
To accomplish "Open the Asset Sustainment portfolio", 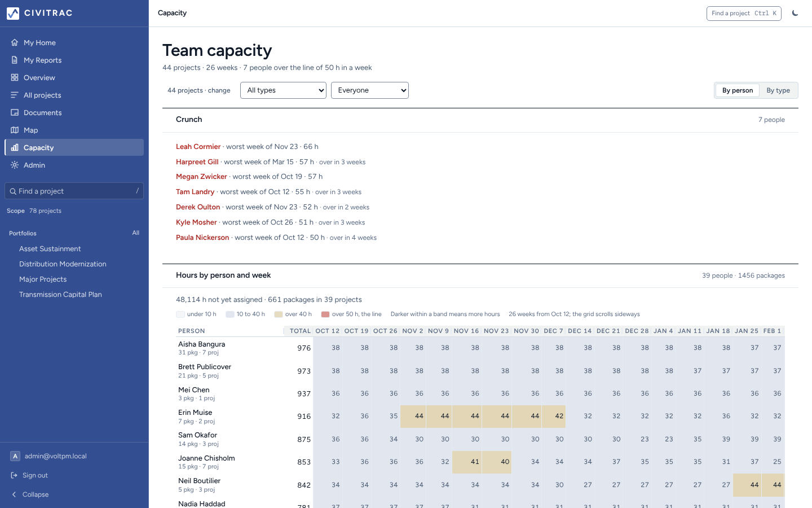I will tap(50, 249).
